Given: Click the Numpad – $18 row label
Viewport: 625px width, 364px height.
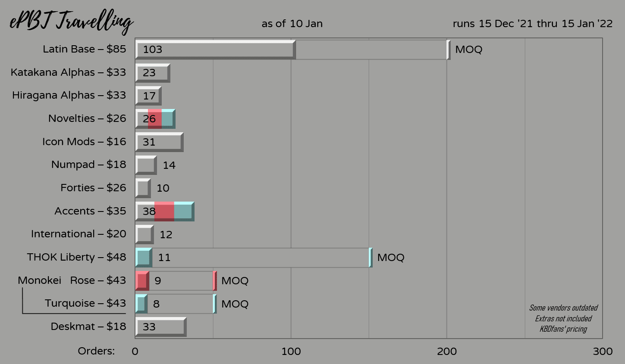Looking at the screenshot, I should coord(88,165).
